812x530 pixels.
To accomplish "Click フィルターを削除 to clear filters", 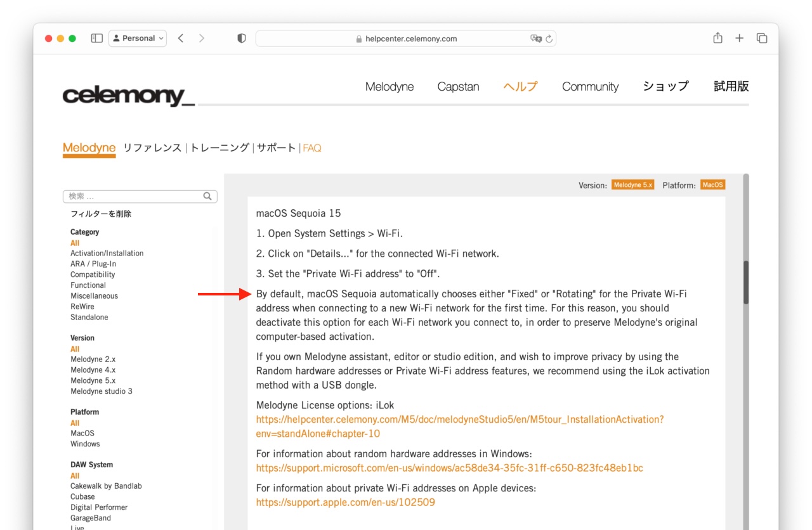I will coord(101,214).
